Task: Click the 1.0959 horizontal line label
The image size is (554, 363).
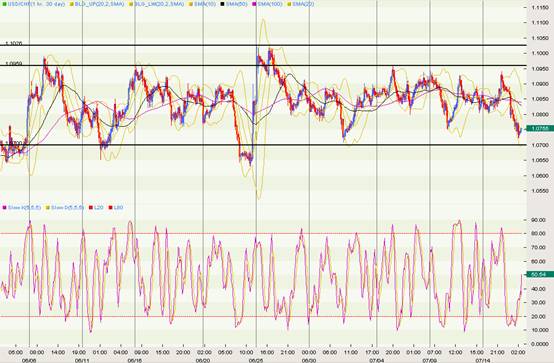Action: (x=13, y=64)
